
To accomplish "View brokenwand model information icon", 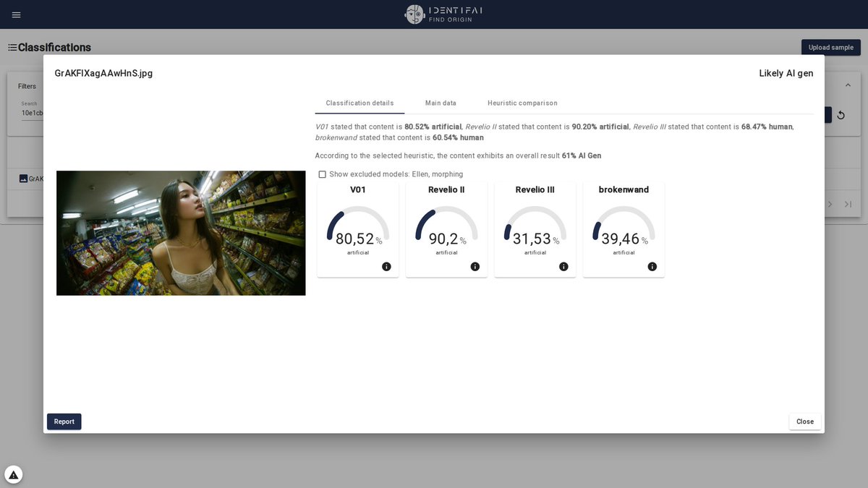I will (652, 266).
